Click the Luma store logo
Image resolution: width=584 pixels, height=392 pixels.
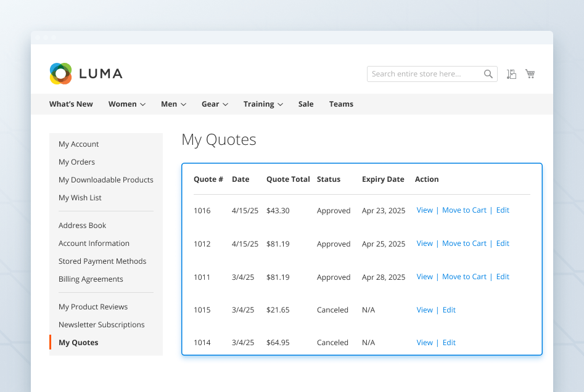86,73
